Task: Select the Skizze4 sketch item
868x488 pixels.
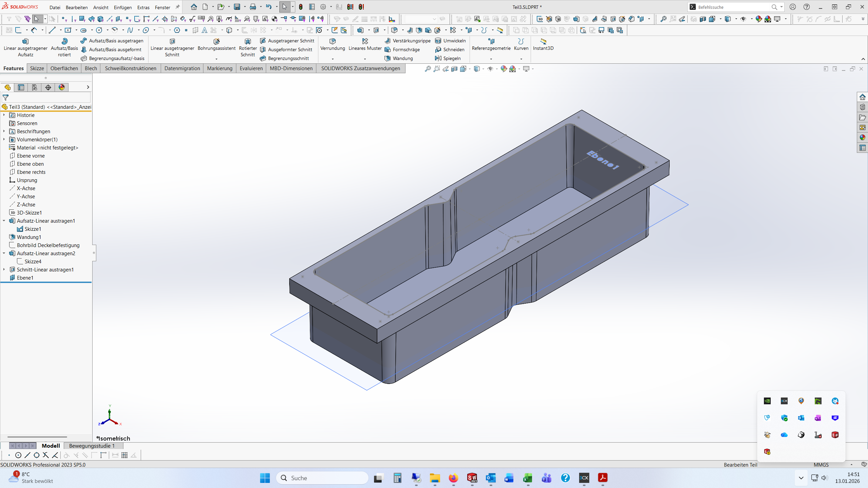Action: pos(33,261)
